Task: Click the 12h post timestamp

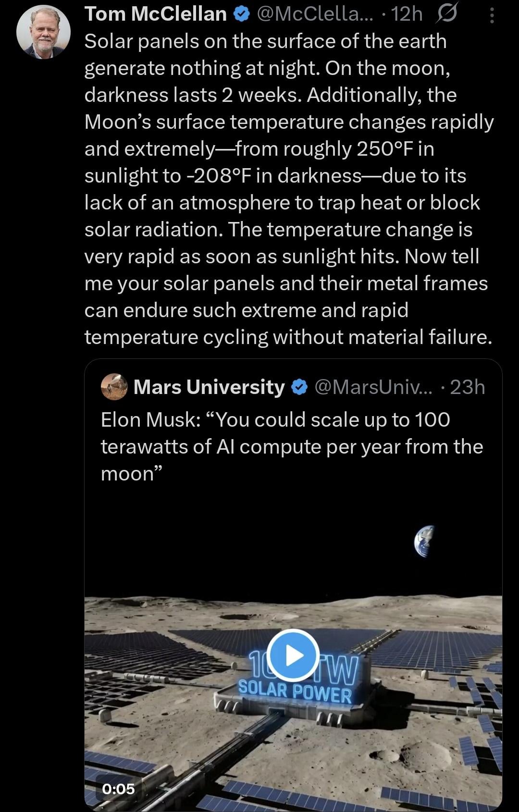Action: [x=407, y=15]
